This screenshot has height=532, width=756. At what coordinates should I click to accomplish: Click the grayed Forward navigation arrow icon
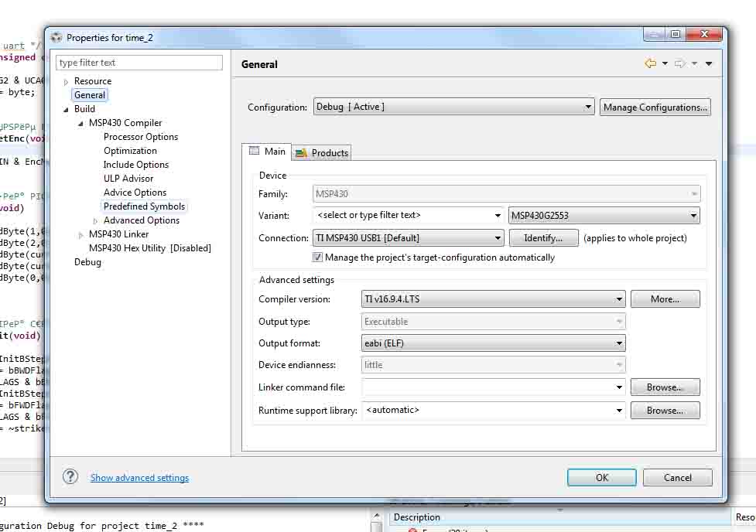[x=679, y=64]
